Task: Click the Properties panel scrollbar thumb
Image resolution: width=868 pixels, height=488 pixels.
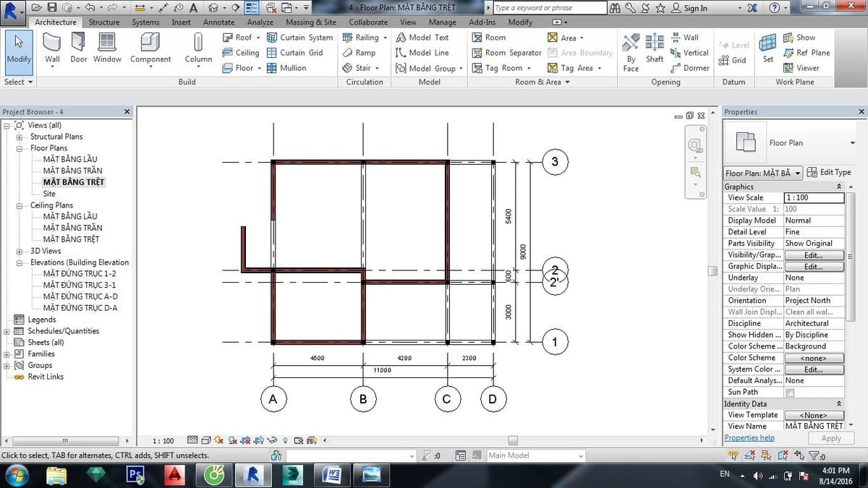Action: click(x=851, y=257)
